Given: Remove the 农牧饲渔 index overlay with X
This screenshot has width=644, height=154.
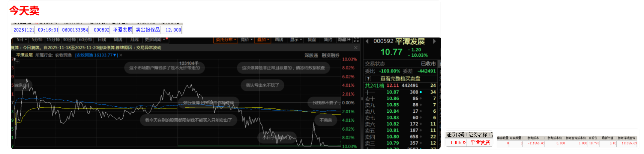Looking at the screenshot, I should click(121, 55).
